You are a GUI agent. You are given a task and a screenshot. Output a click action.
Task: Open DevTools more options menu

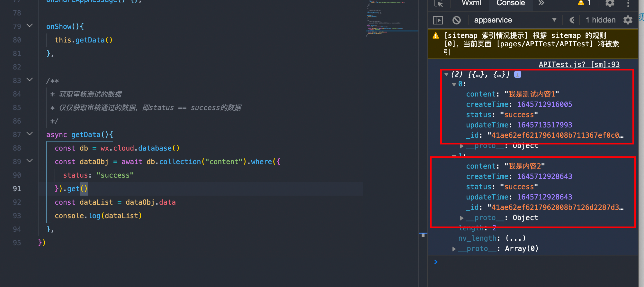[628, 3]
